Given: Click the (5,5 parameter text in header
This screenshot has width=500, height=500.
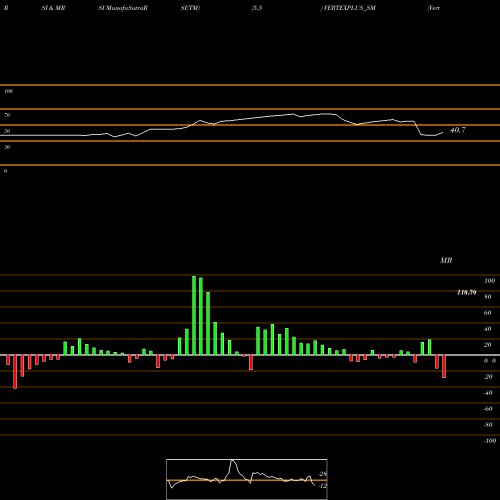Looking at the screenshot, I should [x=257, y=8].
